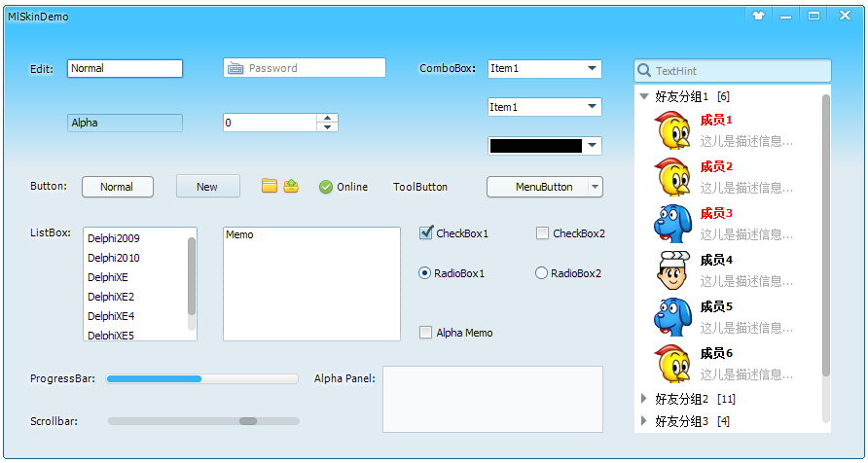Click the chef avatar of 成员4
Screen dimensions: 868x463
[672, 270]
